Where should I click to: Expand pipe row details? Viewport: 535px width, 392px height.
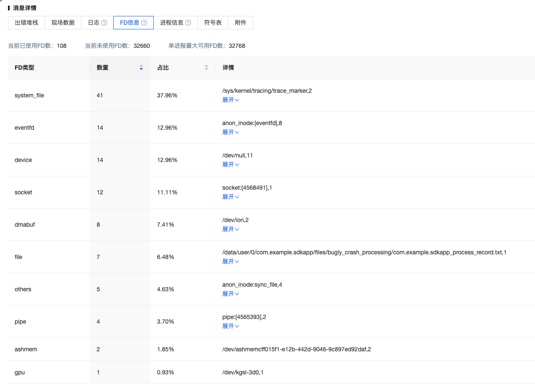click(230, 326)
